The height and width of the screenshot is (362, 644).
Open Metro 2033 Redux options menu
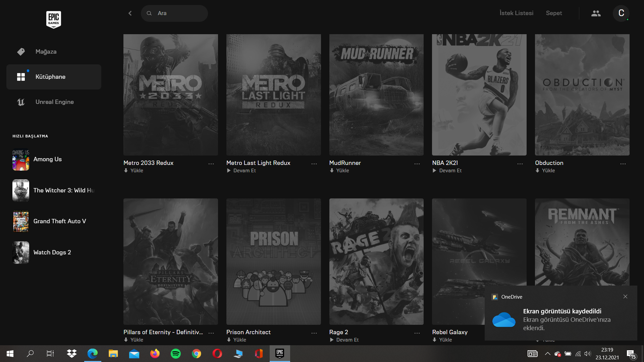(x=211, y=164)
